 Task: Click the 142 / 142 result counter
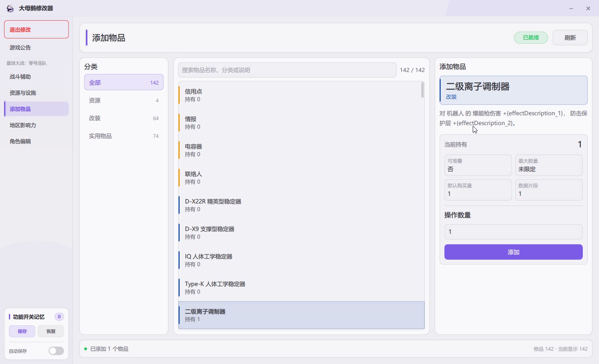pyautogui.click(x=412, y=70)
